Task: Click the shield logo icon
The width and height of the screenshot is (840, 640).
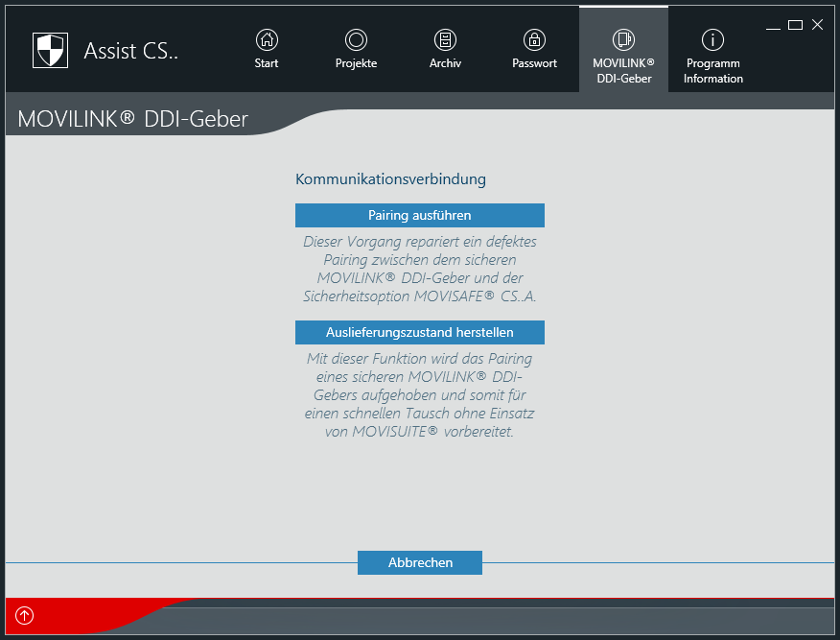Action: click(x=49, y=50)
